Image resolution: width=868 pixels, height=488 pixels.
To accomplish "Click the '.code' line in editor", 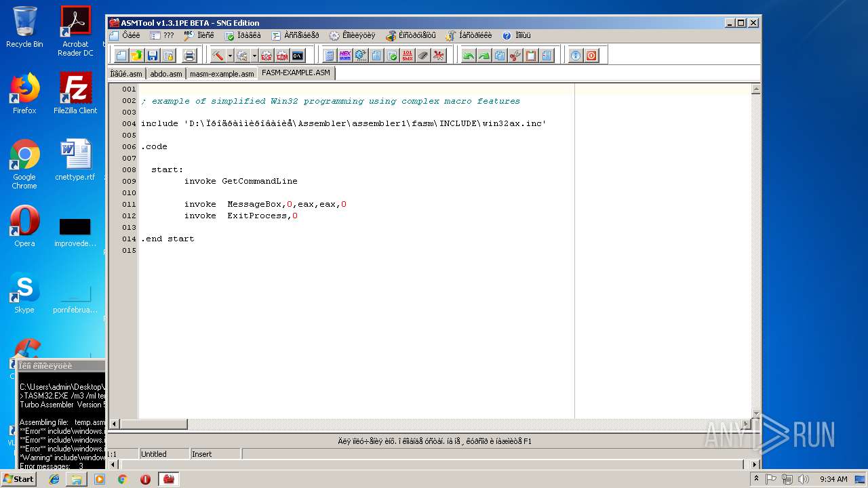I will tap(154, 146).
